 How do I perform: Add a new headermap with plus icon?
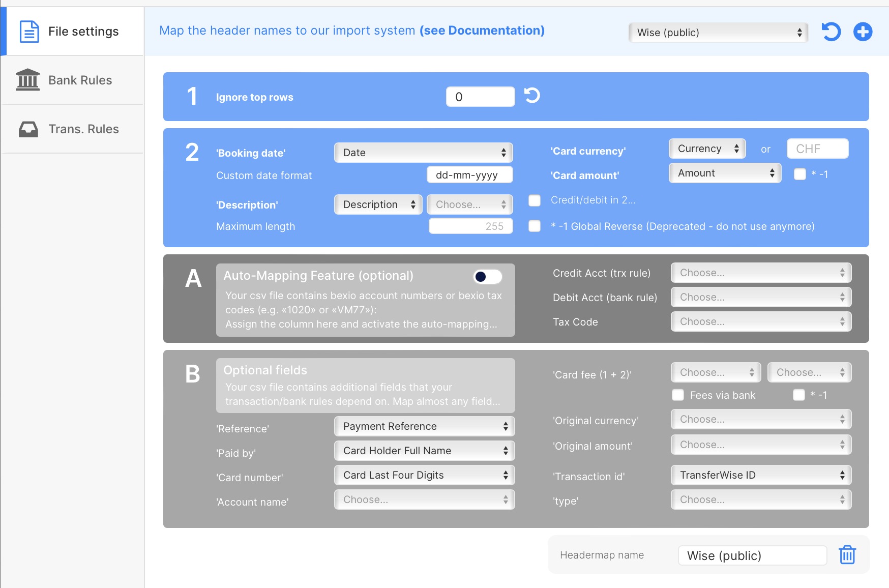pos(863,32)
